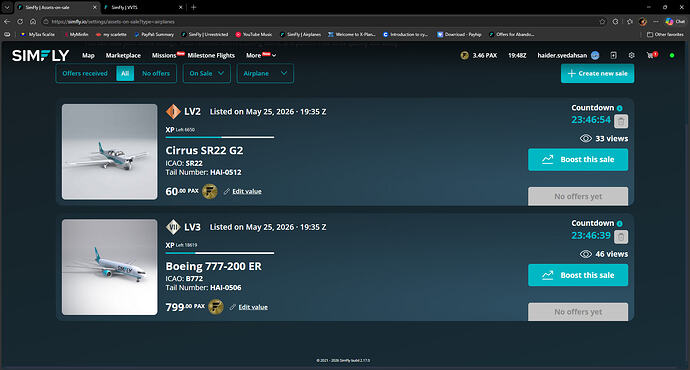Open the settings gear in SimFly header

pyautogui.click(x=631, y=55)
